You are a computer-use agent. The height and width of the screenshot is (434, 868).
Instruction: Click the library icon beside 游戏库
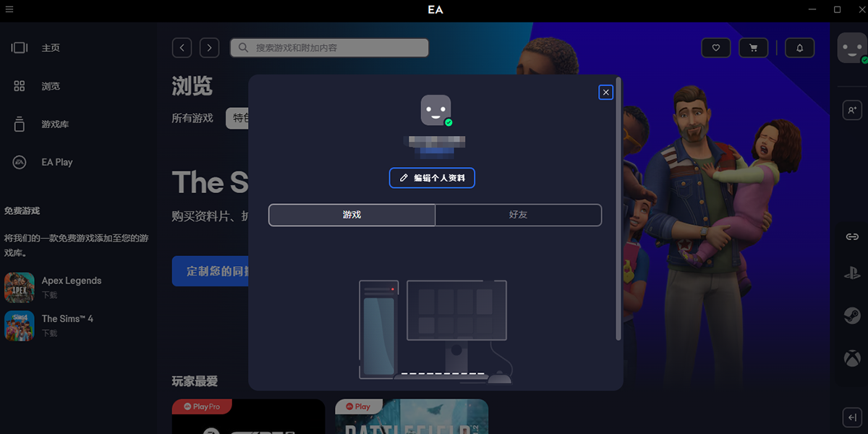point(20,124)
